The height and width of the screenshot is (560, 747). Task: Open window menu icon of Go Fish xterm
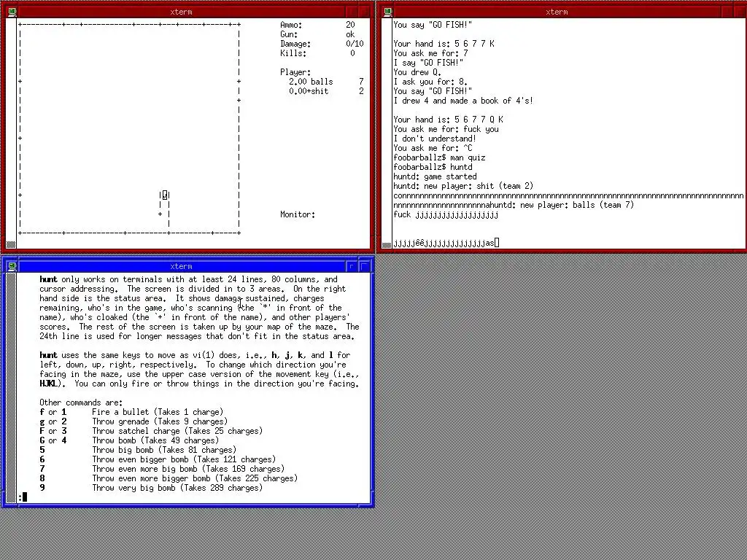[x=388, y=12]
